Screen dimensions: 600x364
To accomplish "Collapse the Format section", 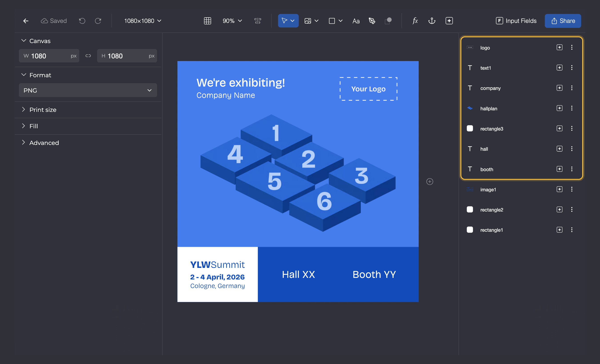I will coord(24,75).
